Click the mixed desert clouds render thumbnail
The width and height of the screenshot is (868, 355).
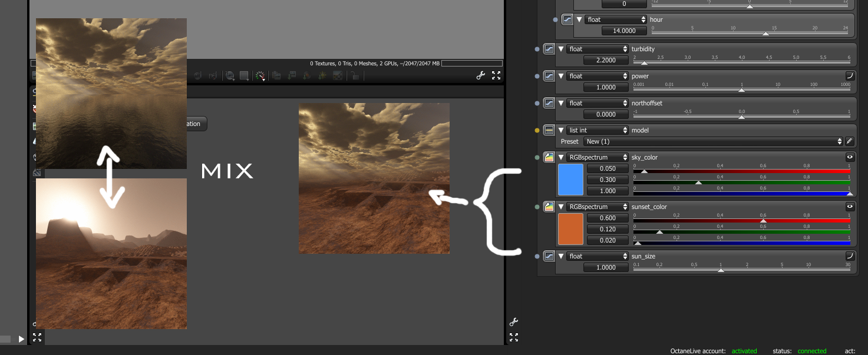[374, 178]
